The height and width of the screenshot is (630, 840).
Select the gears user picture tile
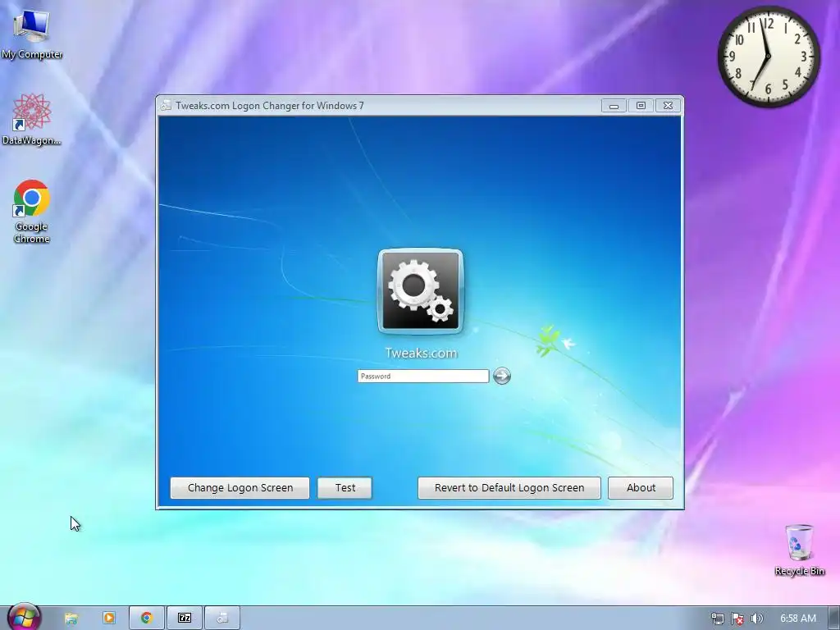pyautogui.click(x=421, y=291)
